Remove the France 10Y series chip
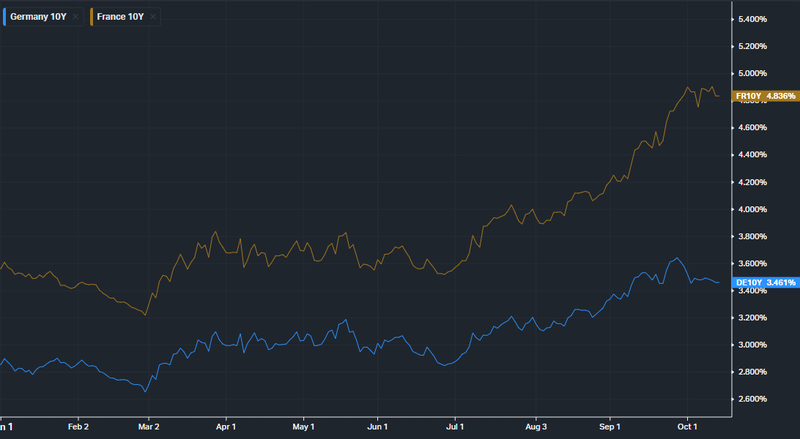Screen dimensions: 800x439 tap(153, 17)
